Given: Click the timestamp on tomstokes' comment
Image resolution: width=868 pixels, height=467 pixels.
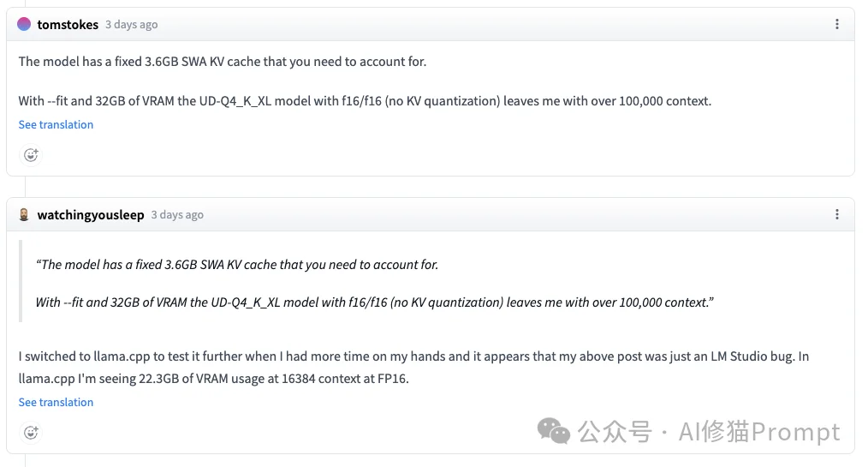Looking at the screenshot, I should pos(131,25).
